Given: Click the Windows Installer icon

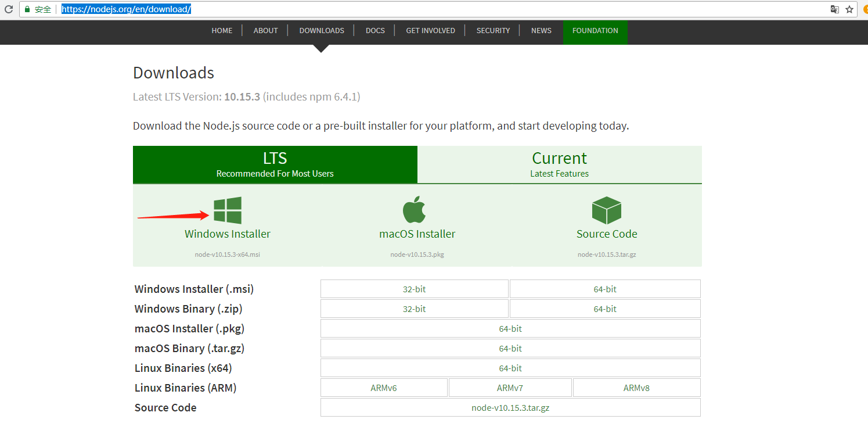Looking at the screenshot, I should (x=227, y=210).
